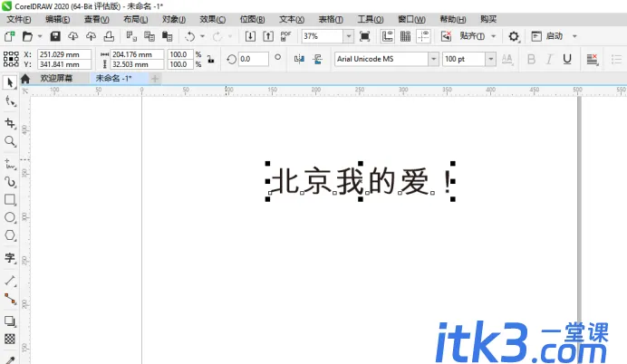Select the Parallel Dimension line tool

click(x=10, y=281)
